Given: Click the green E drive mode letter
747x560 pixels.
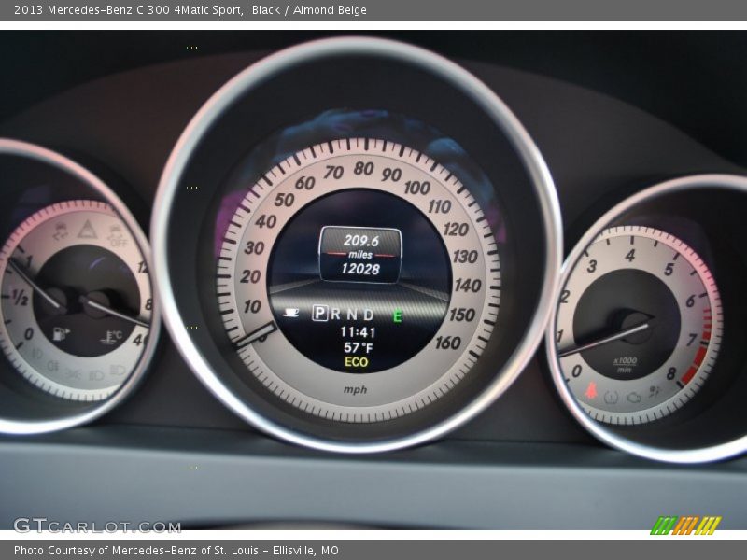Looking at the screenshot, I should pyautogui.click(x=398, y=316).
